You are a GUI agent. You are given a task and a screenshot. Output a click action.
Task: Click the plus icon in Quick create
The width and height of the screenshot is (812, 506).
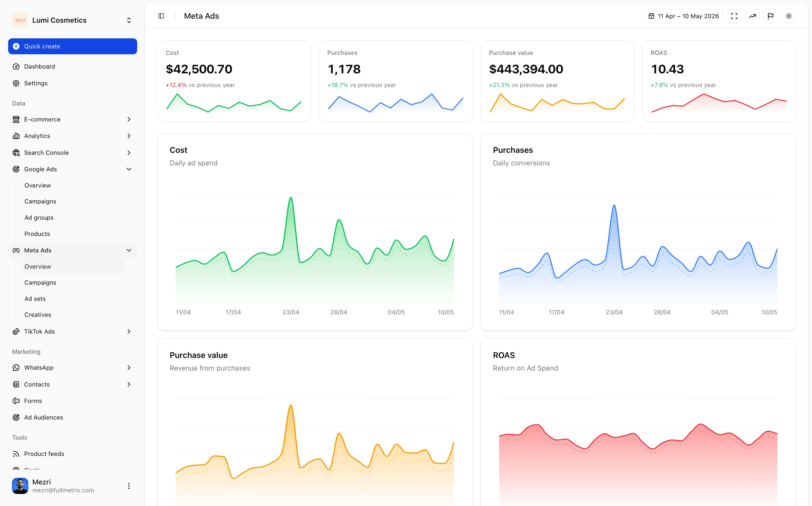coord(16,46)
